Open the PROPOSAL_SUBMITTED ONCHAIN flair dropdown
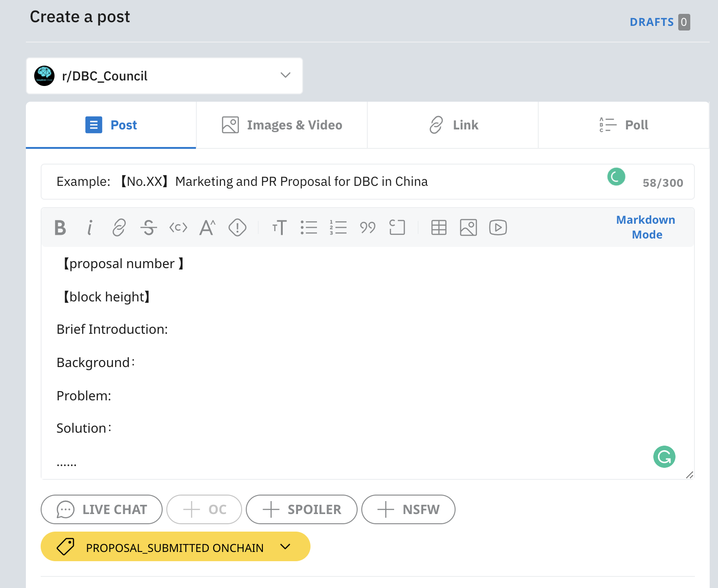The width and height of the screenshot is (718, 588). click(x=176, y=546)
